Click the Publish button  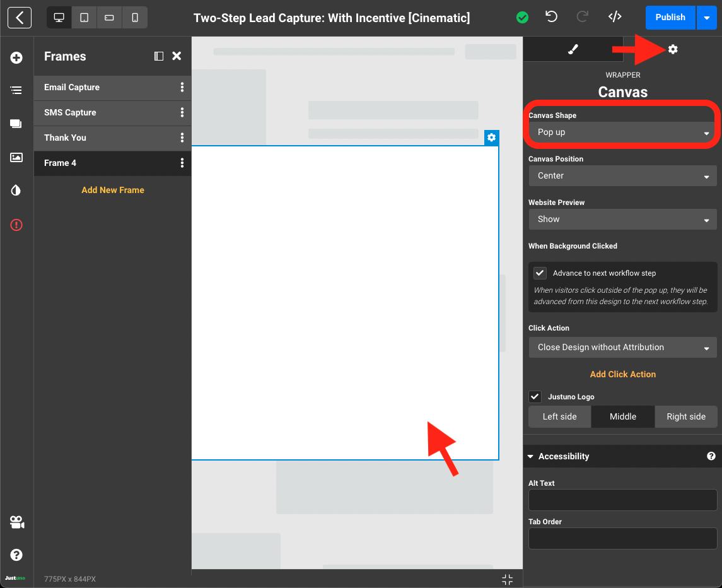[x=670, y=18]
